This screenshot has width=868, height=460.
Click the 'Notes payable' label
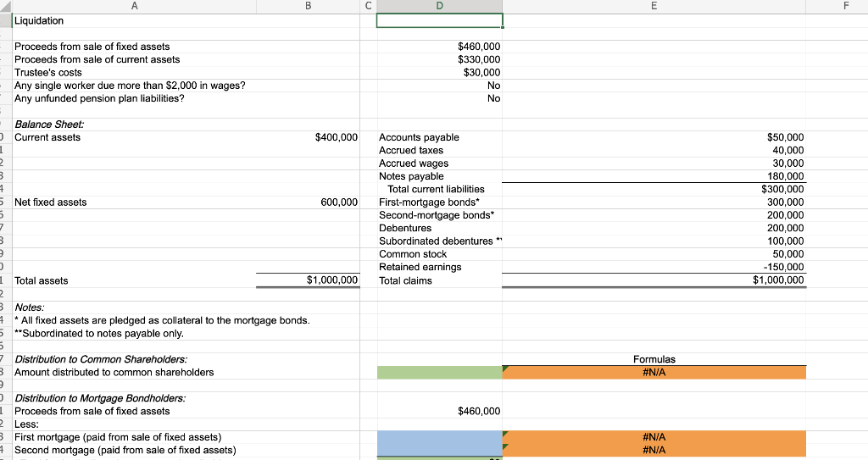411,176
